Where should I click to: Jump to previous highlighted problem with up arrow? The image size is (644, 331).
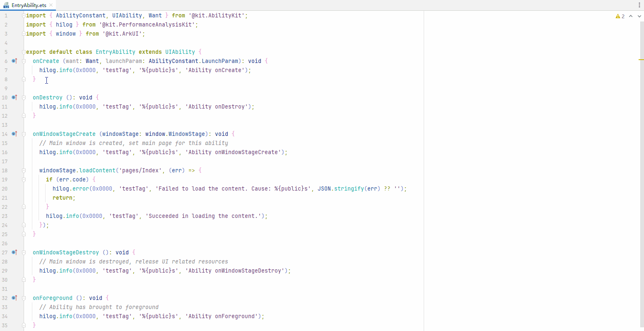pyautogui.click(x=631, y=16)
